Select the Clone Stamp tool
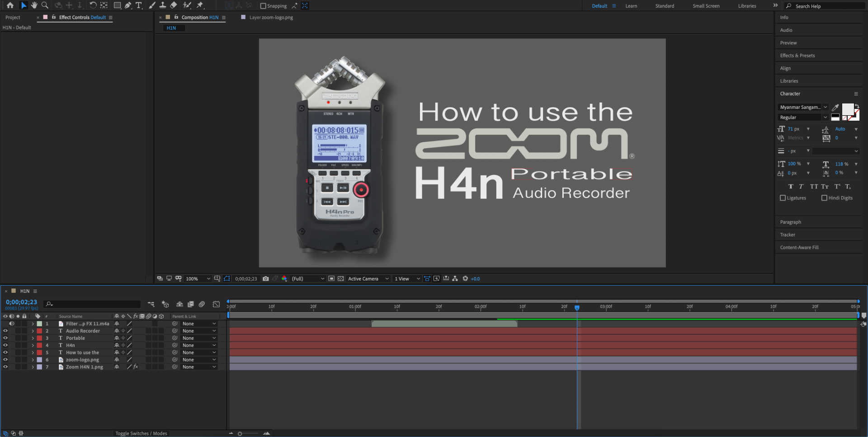Viewport: 868px width, 437px height. 163,5
